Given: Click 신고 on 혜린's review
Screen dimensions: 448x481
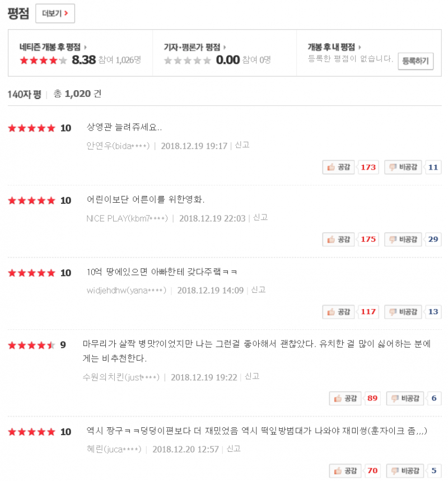Looking at the screenshot, I should click(x=233, y=449).
